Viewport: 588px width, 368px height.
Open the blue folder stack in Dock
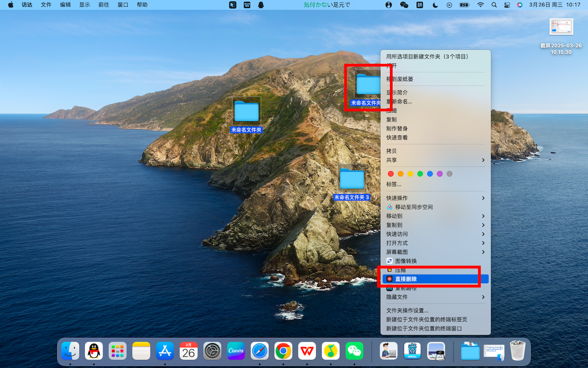470,351
